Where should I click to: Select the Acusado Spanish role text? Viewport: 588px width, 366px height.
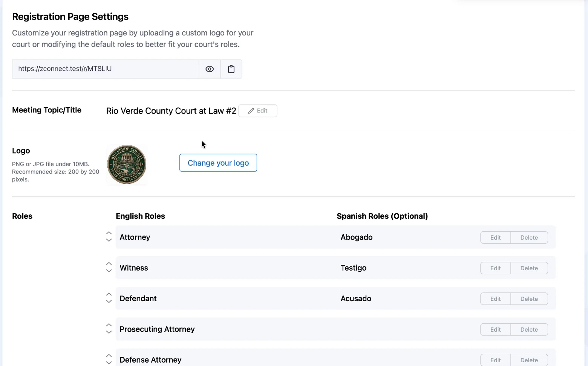[356, 298]
